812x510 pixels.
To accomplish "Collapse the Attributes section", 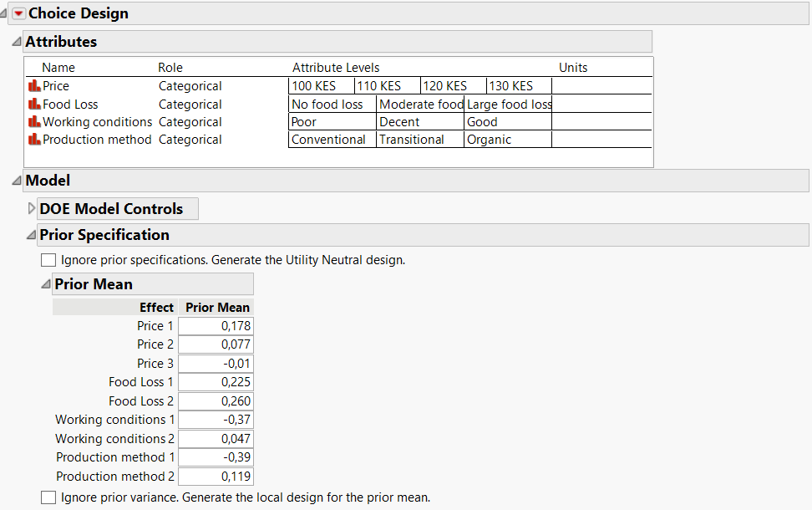I will [18, 42].
